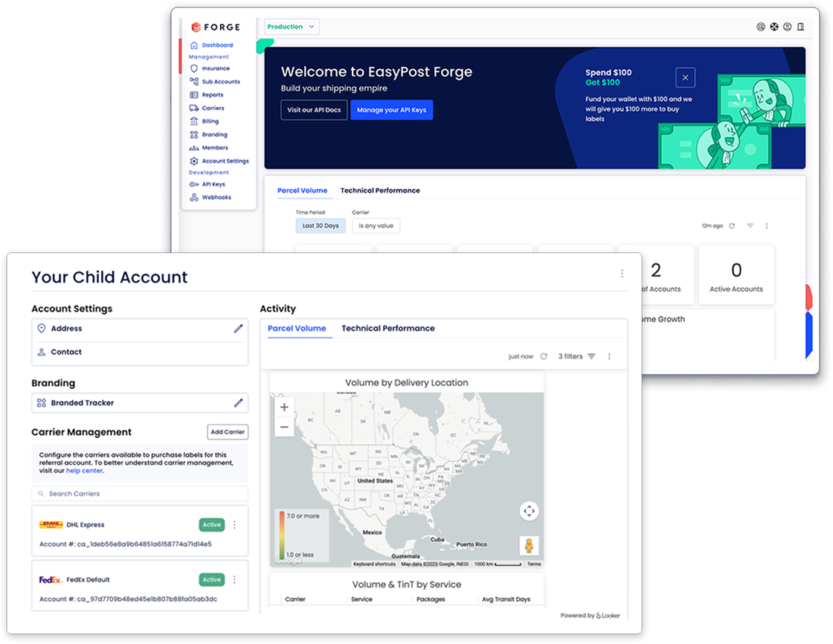
Task: Click the Avg Transit Days column header
Action: click(506, 599)
